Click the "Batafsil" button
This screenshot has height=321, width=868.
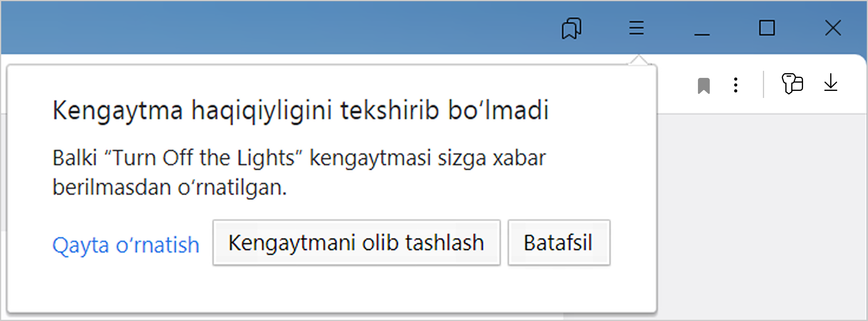pos(559,243)
